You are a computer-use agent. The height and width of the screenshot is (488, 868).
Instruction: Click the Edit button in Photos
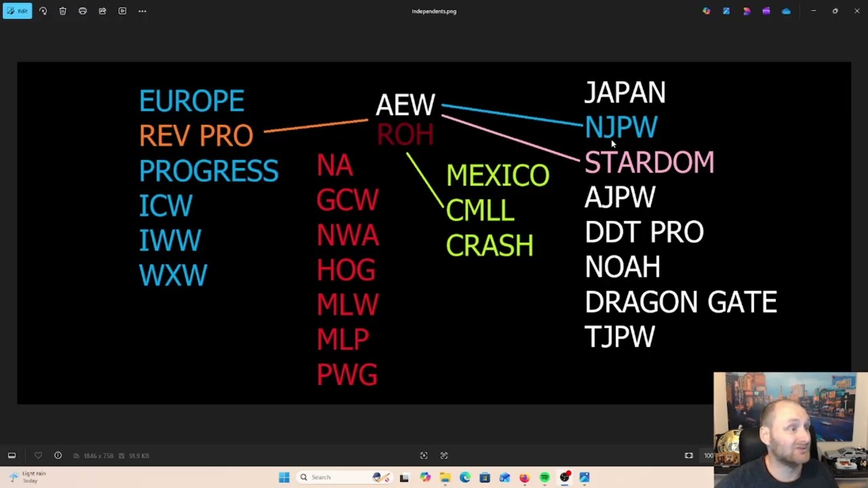(17, 11)
